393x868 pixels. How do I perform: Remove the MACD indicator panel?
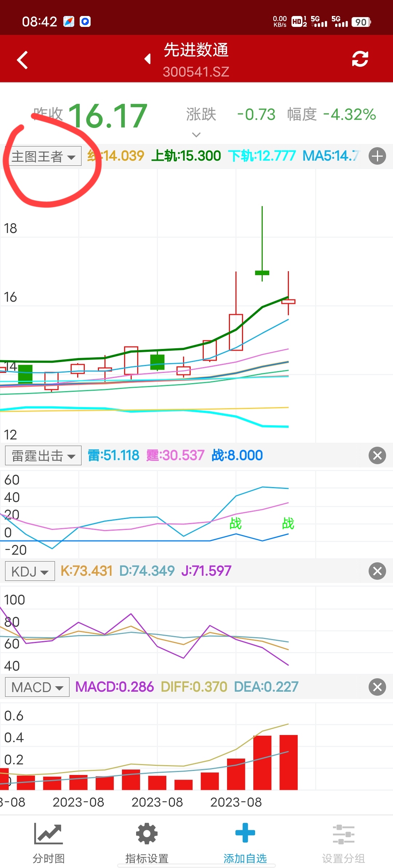pyautogui.click(x=377, y=687)
